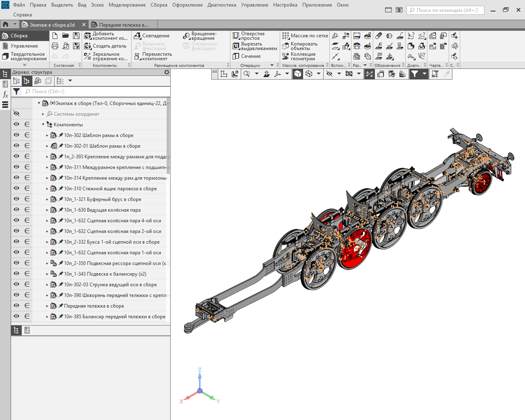Open the variables fx panel in sidebar

[5, 94]
